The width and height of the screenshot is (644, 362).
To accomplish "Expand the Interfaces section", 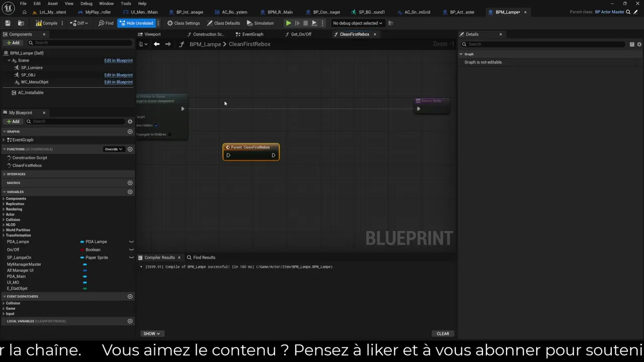I will 4,174.
